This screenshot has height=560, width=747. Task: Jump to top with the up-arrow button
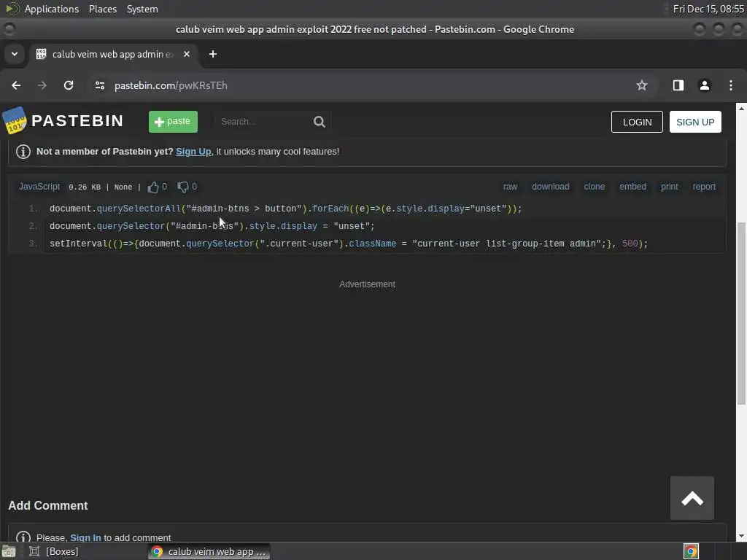692,498
